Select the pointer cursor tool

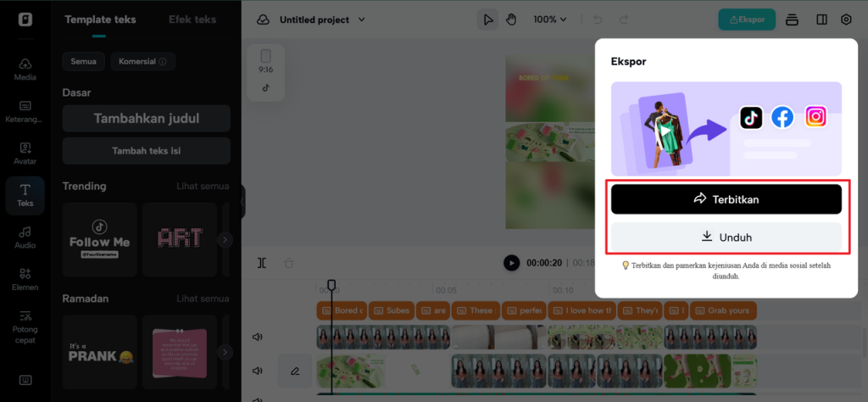pyautogui.click(x=487, y=20)
